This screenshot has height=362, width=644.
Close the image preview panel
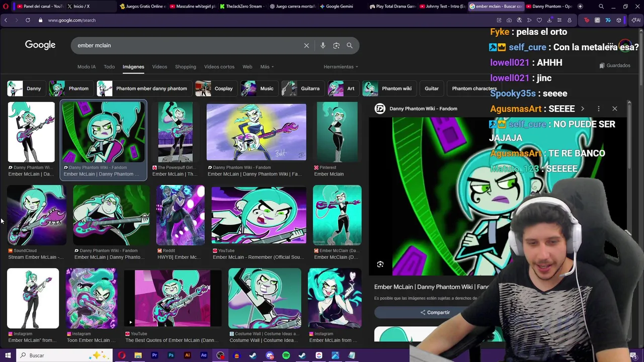click(x=614, y=109)
